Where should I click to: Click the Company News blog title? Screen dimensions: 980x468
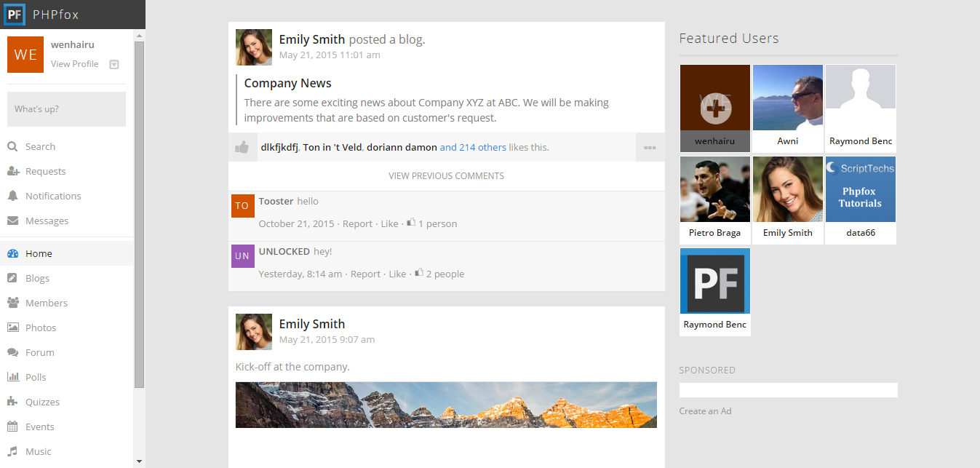pos(287,83)
